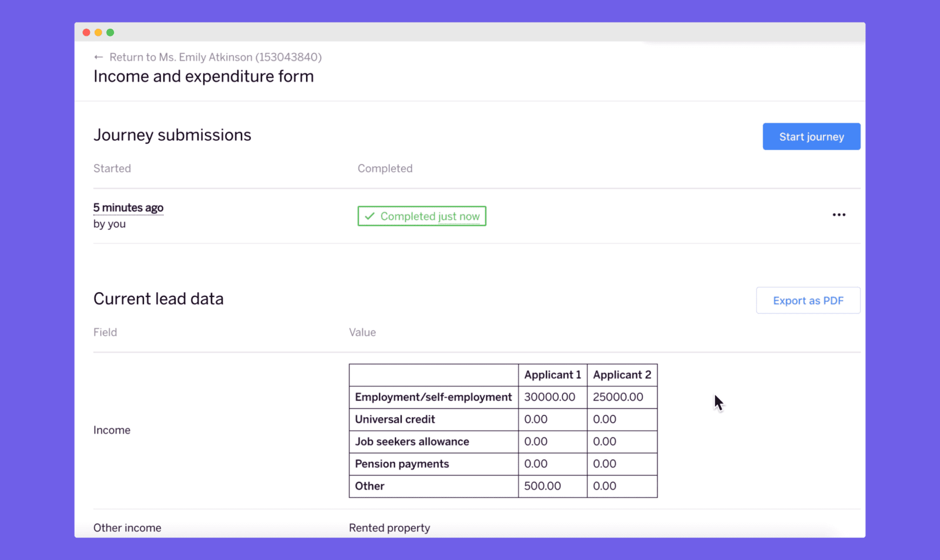The height and width of the screenshot is (560, 940).
Task: Click the Pension payments row label
Action: [401, 464]
